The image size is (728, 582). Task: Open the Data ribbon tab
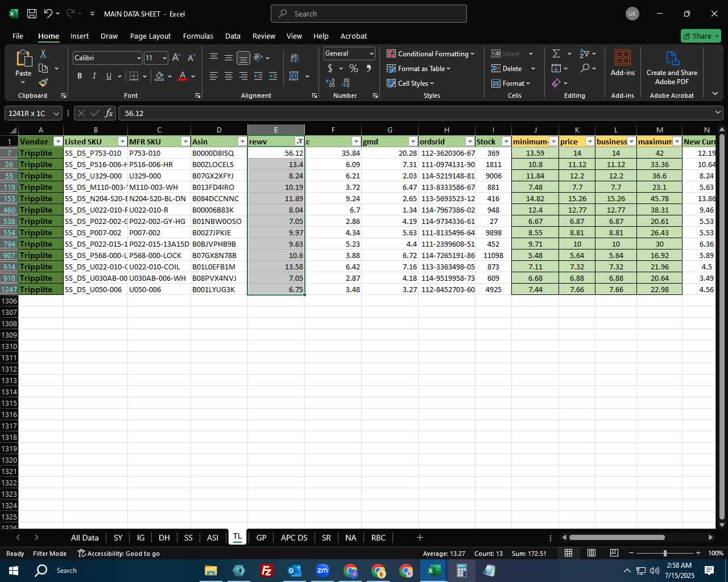coord(233,36)
